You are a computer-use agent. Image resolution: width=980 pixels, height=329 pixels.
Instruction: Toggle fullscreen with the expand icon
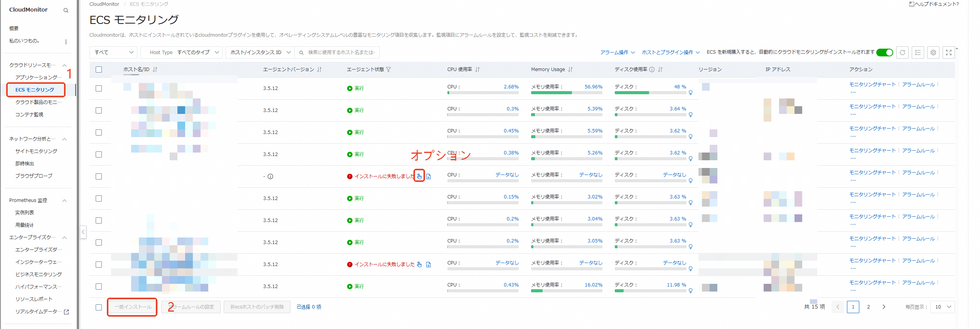tap(949, 53)
